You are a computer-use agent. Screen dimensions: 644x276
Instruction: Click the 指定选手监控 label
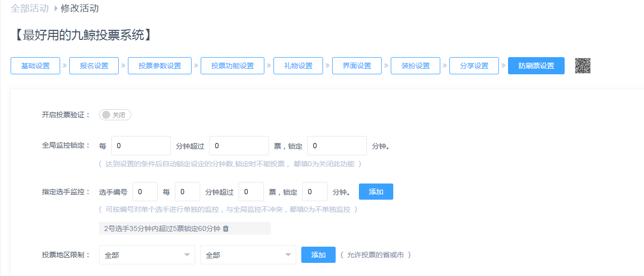tap(66, 192)
